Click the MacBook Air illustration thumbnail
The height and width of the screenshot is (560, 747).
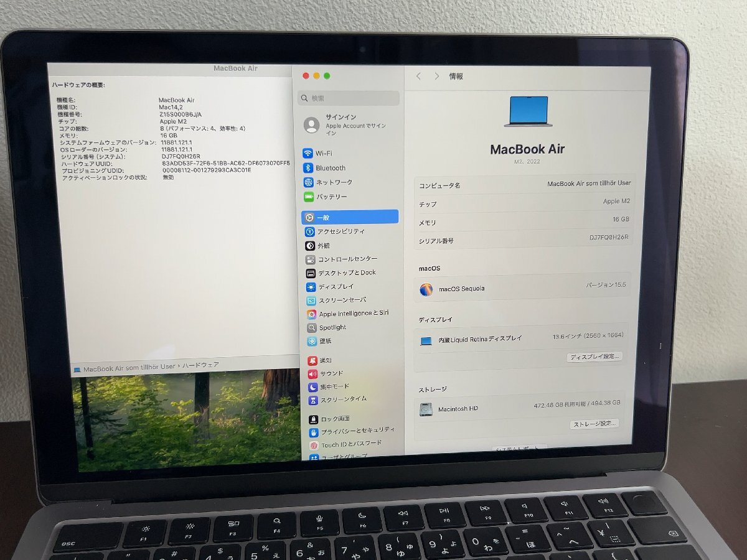click(x=528, y=112)
